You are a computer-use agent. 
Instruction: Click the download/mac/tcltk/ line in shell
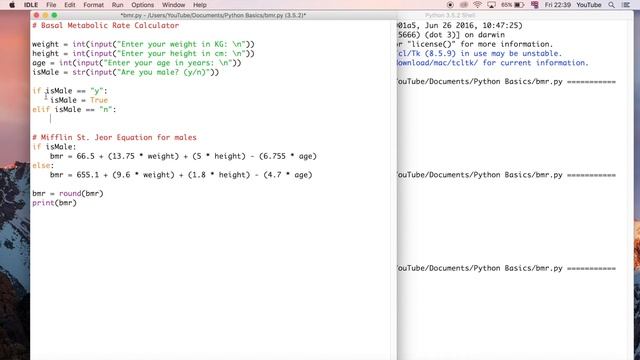pyautogui.click(x=493, y=63)
